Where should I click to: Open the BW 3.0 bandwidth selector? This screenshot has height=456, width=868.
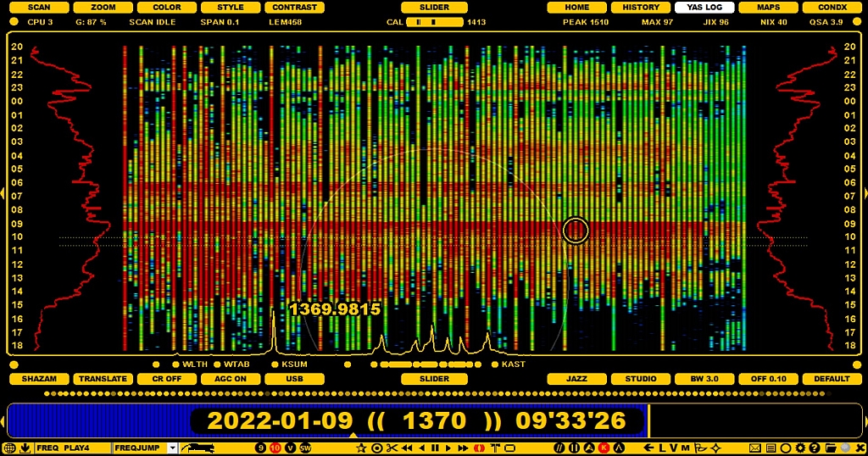[704, 379]
